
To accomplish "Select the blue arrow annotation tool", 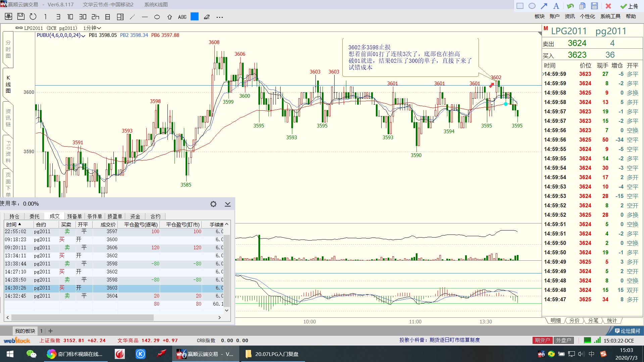I will coord(544,6).
